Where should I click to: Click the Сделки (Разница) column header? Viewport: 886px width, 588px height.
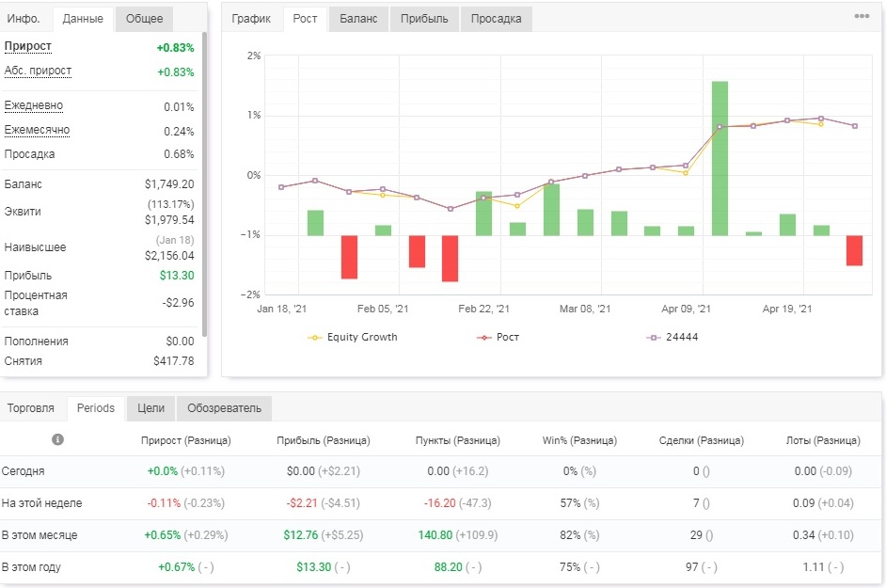702,440
